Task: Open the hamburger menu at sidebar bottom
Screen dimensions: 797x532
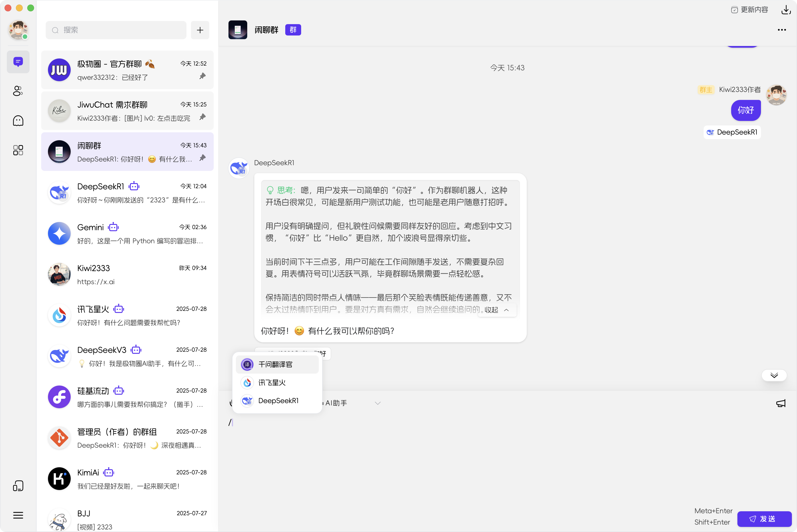Action: [x=18, y=515]
